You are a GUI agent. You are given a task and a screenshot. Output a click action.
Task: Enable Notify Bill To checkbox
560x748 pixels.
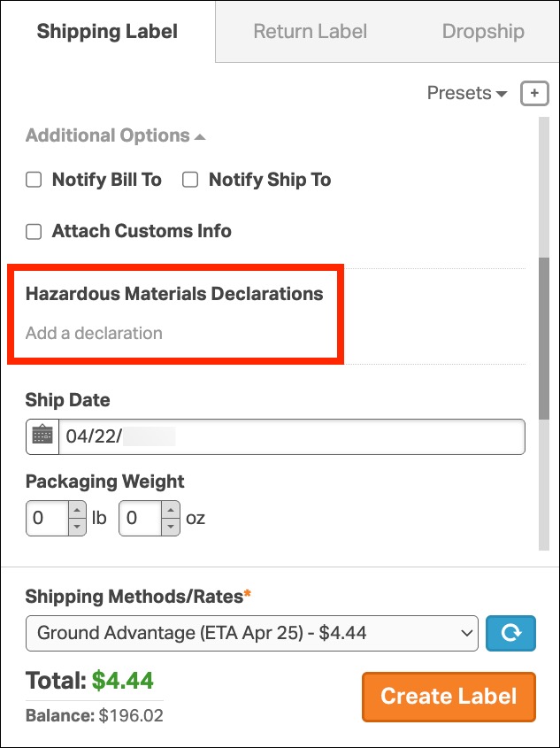[34, 180]
